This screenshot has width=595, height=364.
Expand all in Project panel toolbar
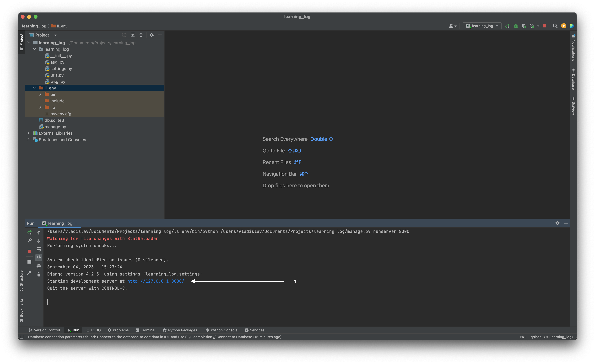[133, 35]
